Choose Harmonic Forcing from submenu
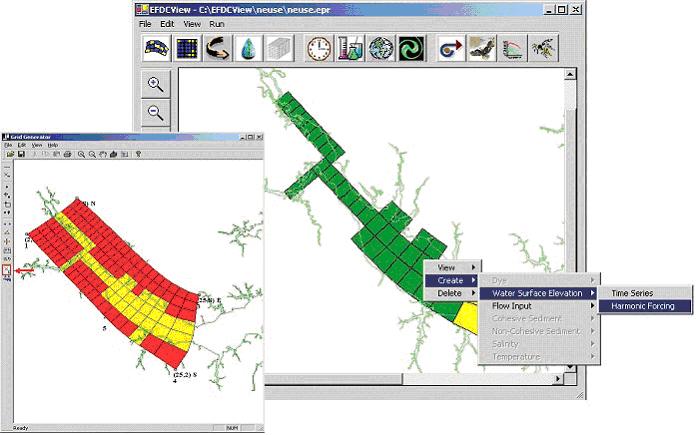 click(645, 306)
